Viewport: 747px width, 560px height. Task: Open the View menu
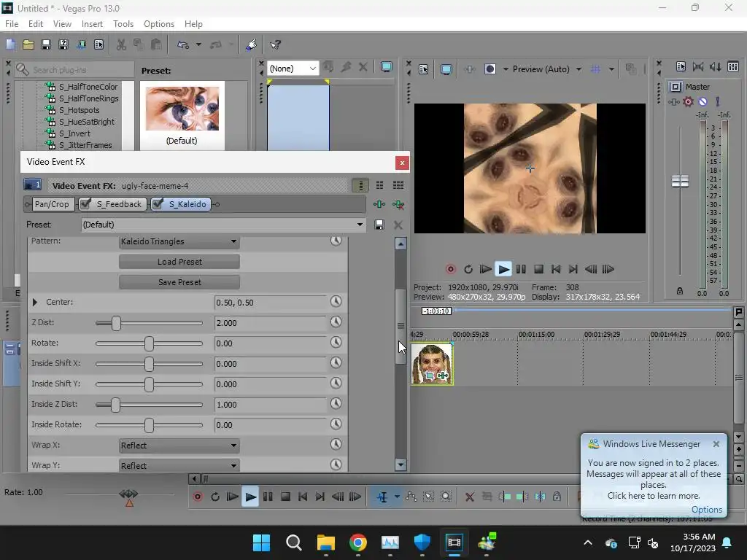[62, 24]
